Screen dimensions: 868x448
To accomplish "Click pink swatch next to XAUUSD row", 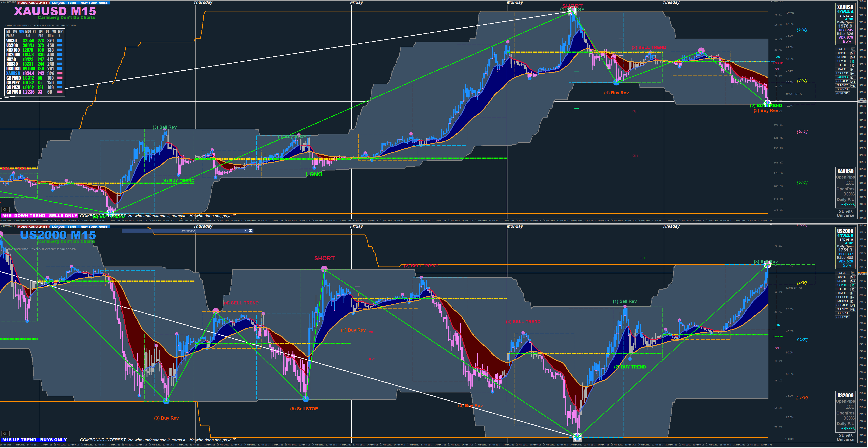I will (60, 73).
